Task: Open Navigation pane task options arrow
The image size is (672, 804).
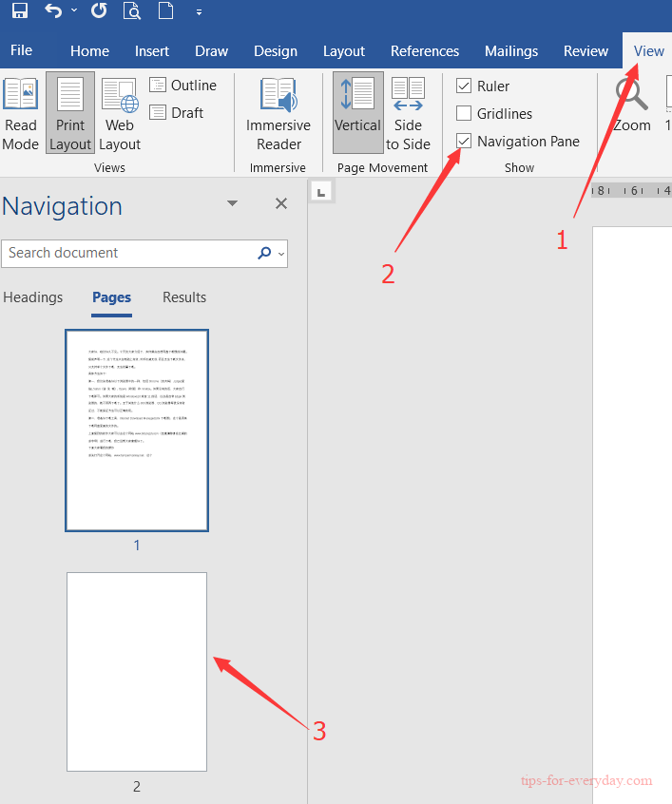Action: coord(232,203)
